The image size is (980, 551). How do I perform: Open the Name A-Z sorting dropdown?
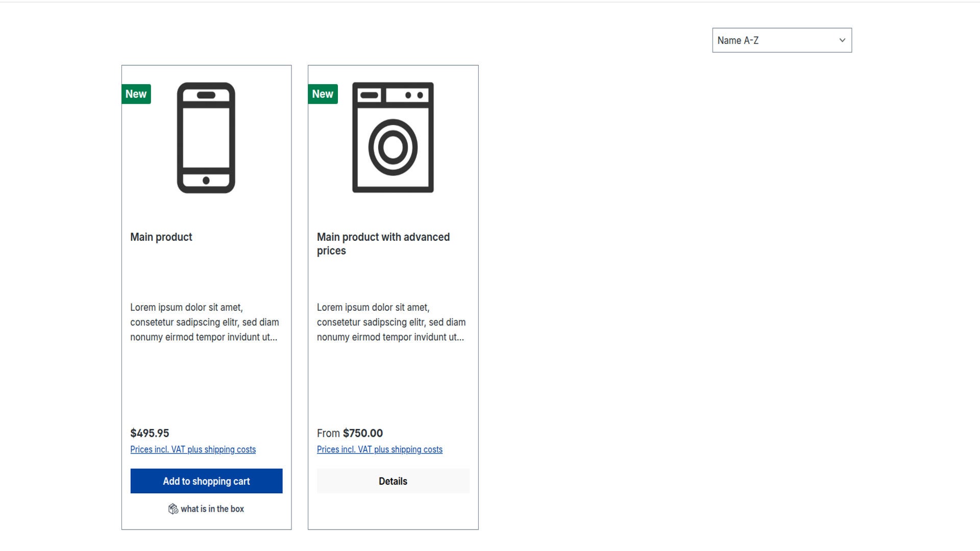click(x=776, y=40)
